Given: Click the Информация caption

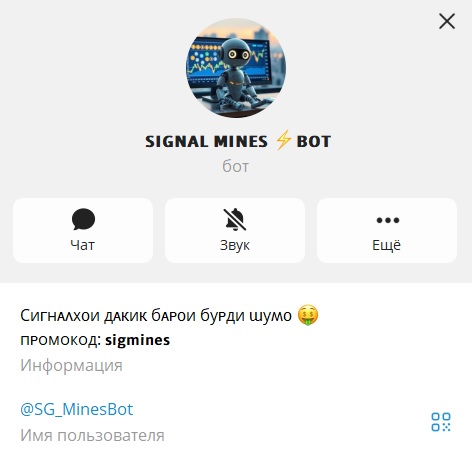Looking at the screenshot, I should point(71,365).
